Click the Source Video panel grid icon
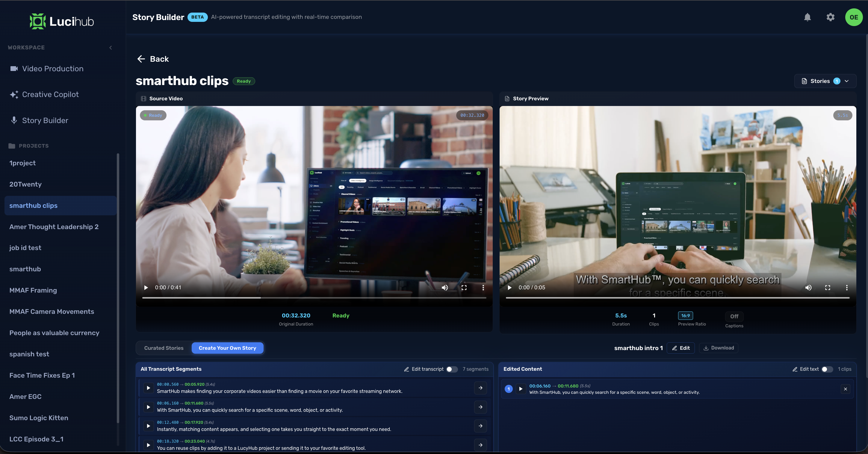Image resolution: width=868 pixels, height=454 pixels. tap(143, 99)
